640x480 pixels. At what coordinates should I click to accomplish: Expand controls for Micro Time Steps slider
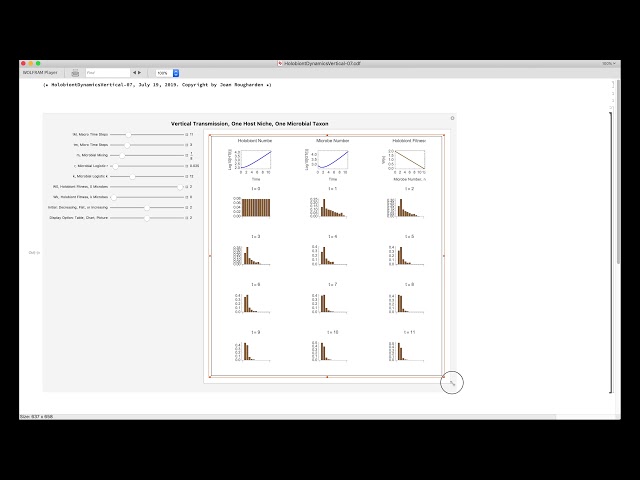click(187, 145)
